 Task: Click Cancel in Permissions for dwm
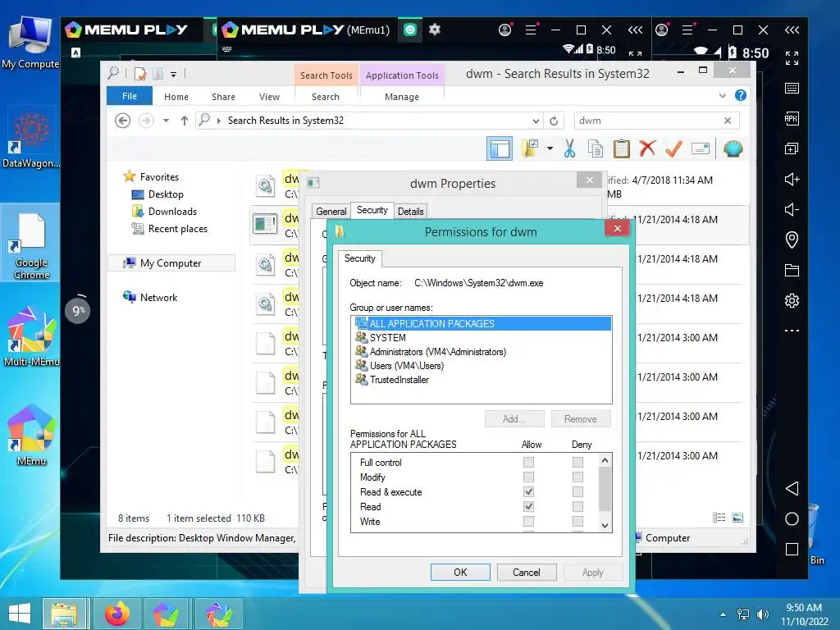pyautogui.click(x=526, y=572)
